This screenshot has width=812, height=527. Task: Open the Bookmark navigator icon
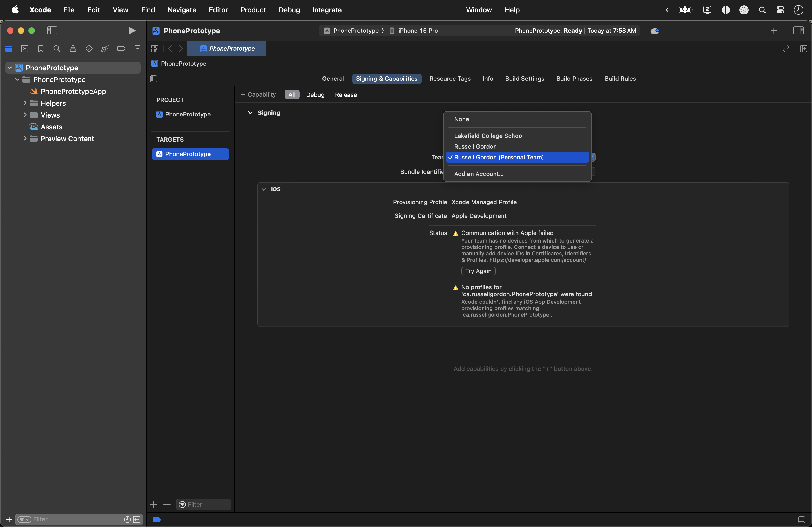41,49
